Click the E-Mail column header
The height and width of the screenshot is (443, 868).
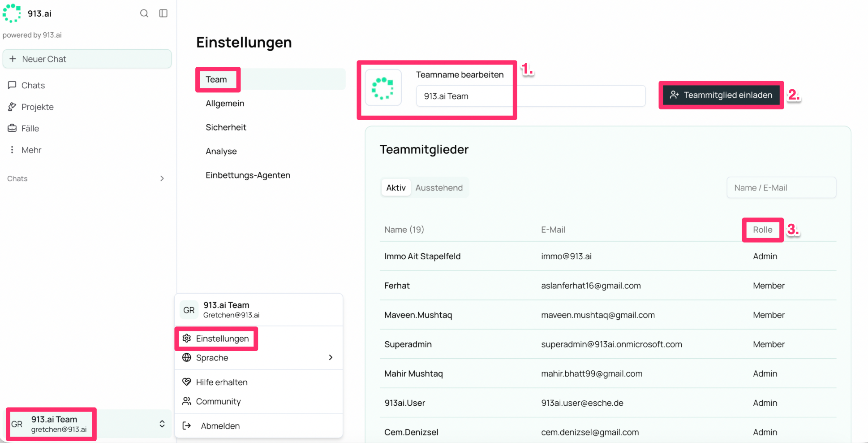553,230
